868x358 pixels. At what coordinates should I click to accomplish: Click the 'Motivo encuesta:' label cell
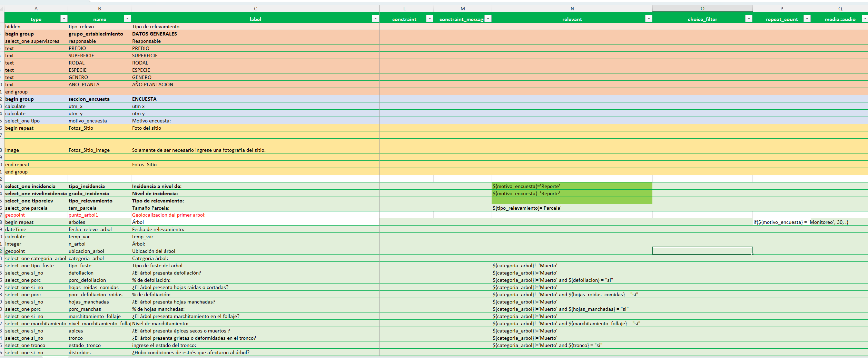(255, 121)
